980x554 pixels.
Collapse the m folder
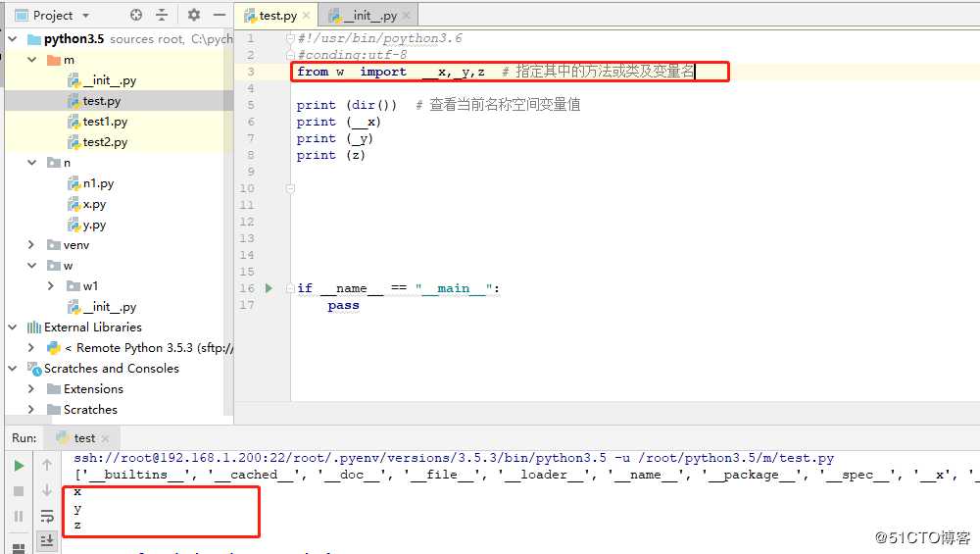pos(32,60)
